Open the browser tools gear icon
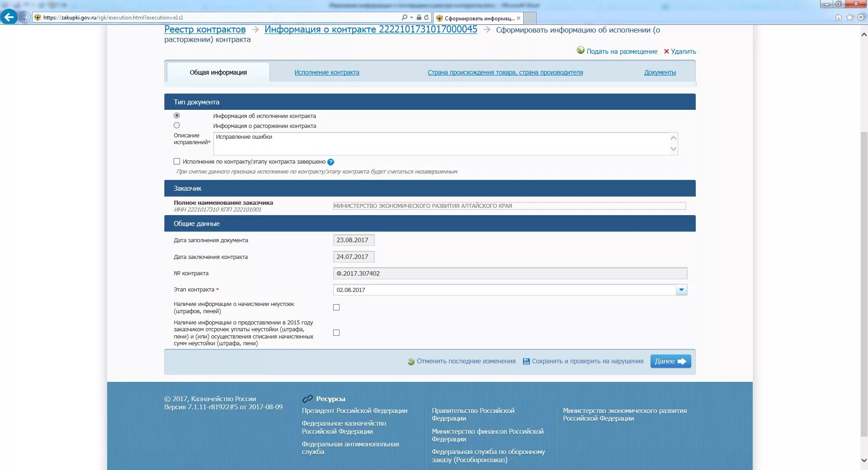The width and height of the screenshot is (868, 470). [x=861, y=17]
